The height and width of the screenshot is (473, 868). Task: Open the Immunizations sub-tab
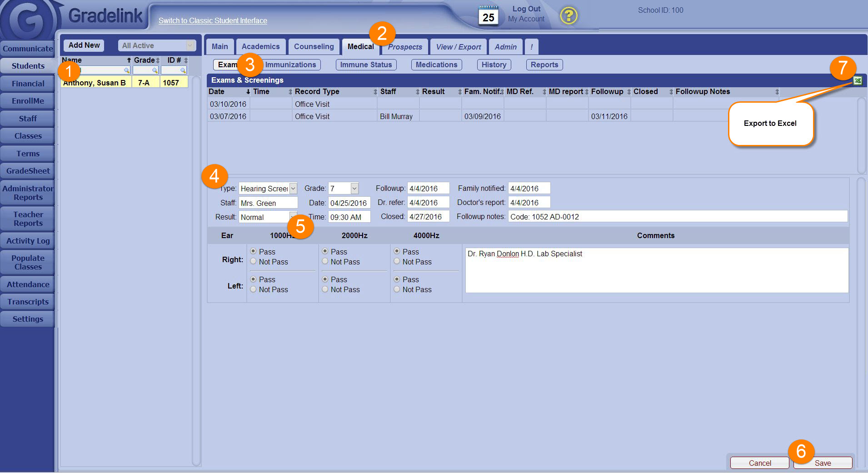click(290, 65)
